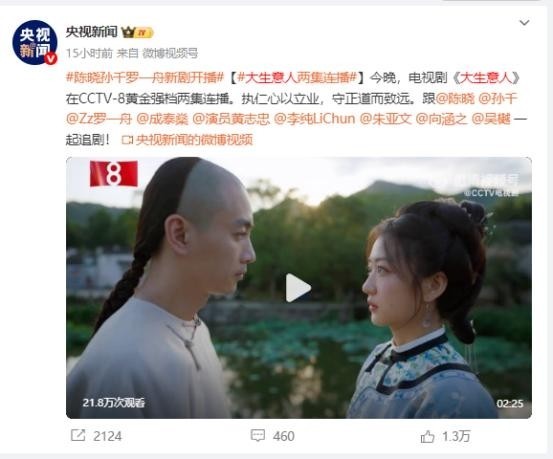Click the repost share icon
Image resolution: width=553 pixels, height=459 pixels.
pyautogui.click(x=78, y=435)
